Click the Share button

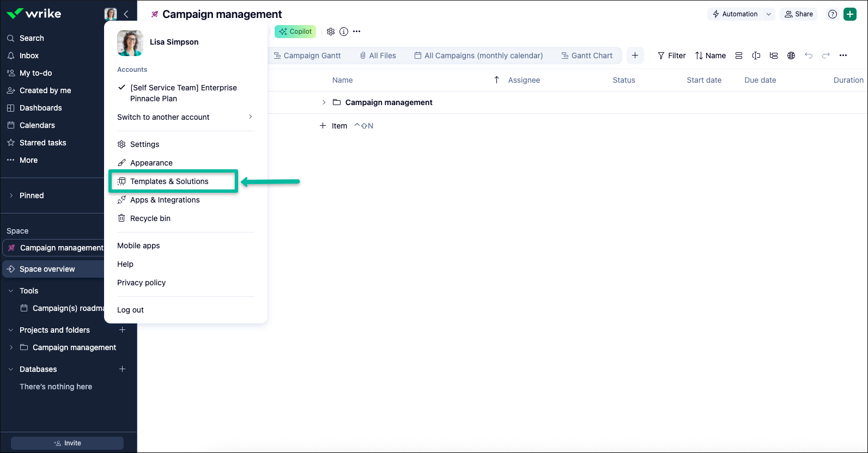click(799, 14)
